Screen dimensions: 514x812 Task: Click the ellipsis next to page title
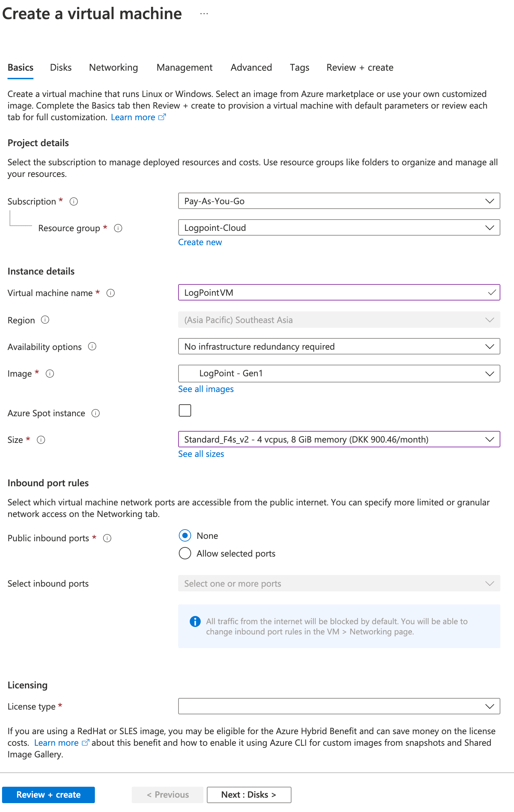(x=204, y=13)
